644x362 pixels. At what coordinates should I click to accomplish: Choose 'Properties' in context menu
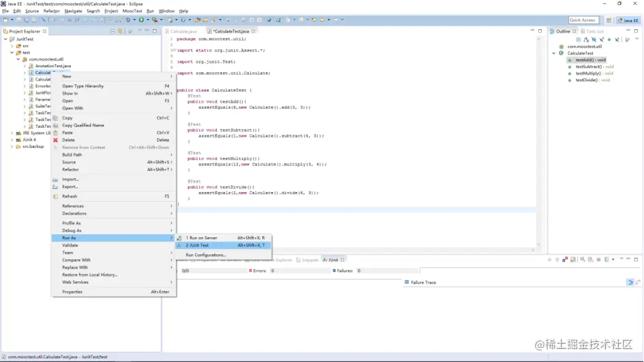114,292
